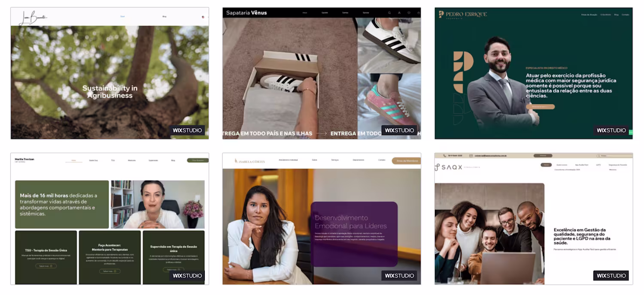Image resolution: width=644 pixels, height=295 pixels.
Task: Open the Sustainability in Agribusiness thumbnail
Action: click(110, 73)
